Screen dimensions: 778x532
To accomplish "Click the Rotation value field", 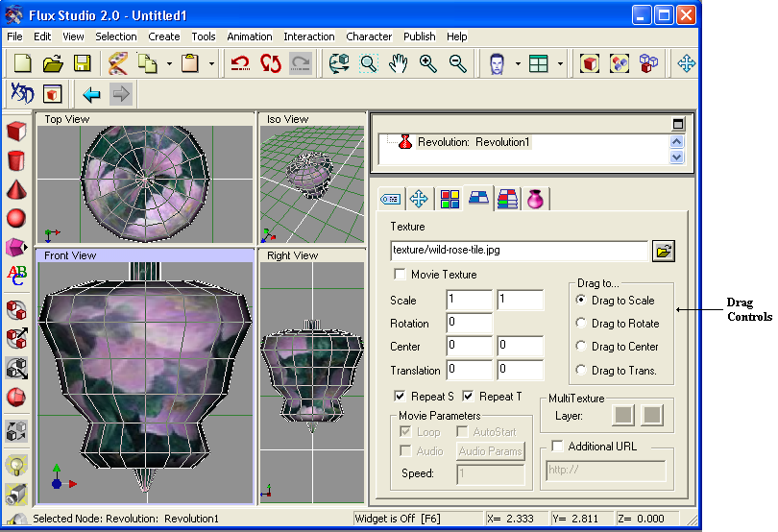I will [x=469, y=323].
